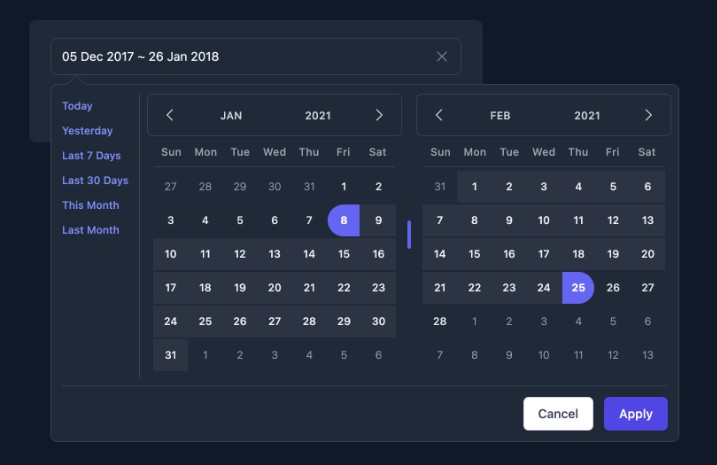Open the FEB month selector
This screenshot has height=465, width=717.
pyautogui.click(x=500, y=116)
